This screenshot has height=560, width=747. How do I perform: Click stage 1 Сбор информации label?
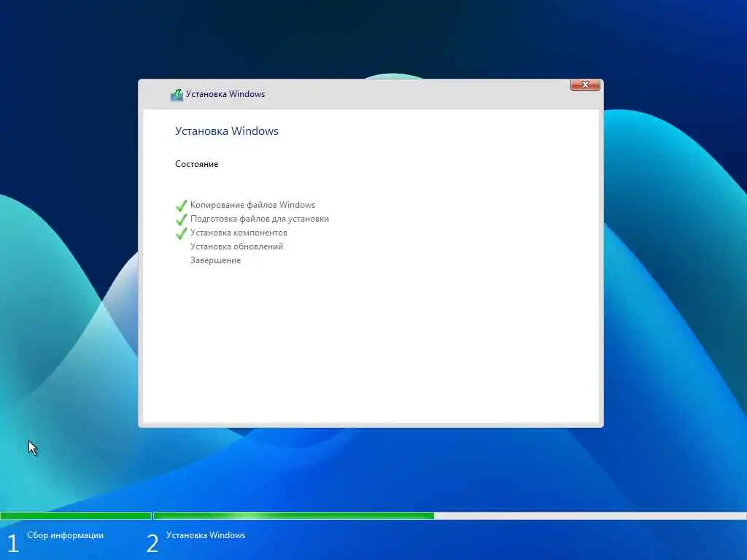[65, 535]
